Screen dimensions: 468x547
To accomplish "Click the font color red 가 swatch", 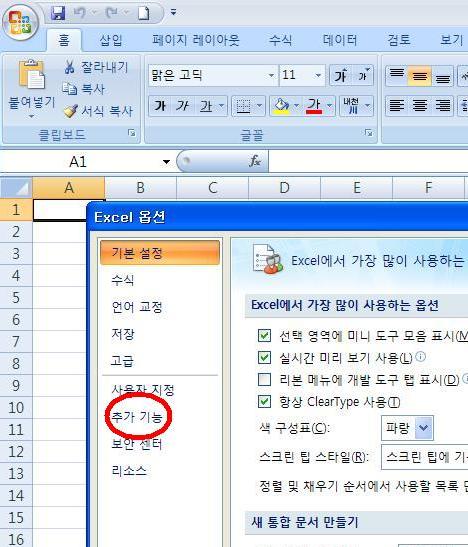I will pyautogui.click(x=314, y=106).
